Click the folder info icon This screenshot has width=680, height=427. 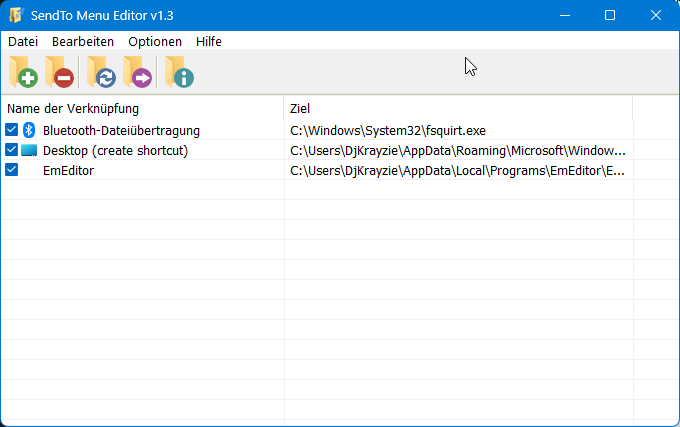tap(180, 72)
